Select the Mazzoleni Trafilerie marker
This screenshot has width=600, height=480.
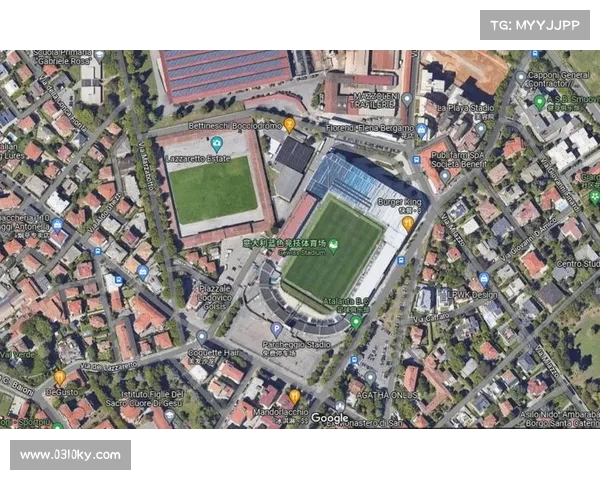(407, 100)
